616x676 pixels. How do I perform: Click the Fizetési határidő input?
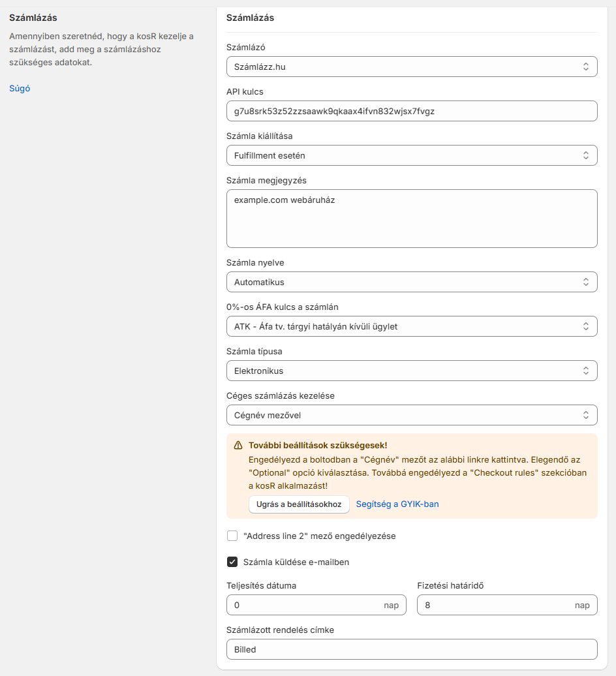click(x=494, y=605)
